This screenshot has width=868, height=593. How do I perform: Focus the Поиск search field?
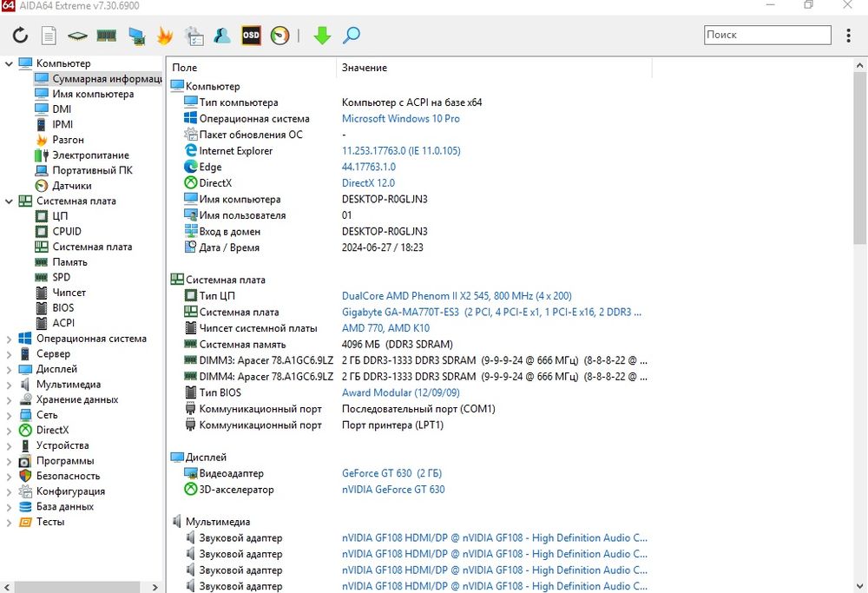(x=767, y=35)
